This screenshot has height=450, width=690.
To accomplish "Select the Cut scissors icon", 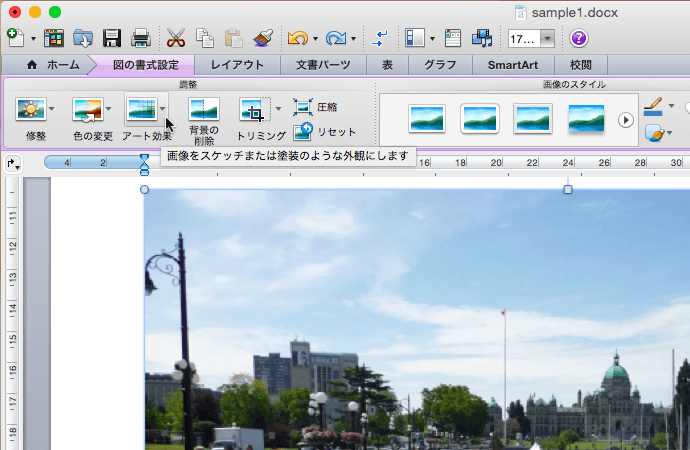I will (x=176, y=39).
